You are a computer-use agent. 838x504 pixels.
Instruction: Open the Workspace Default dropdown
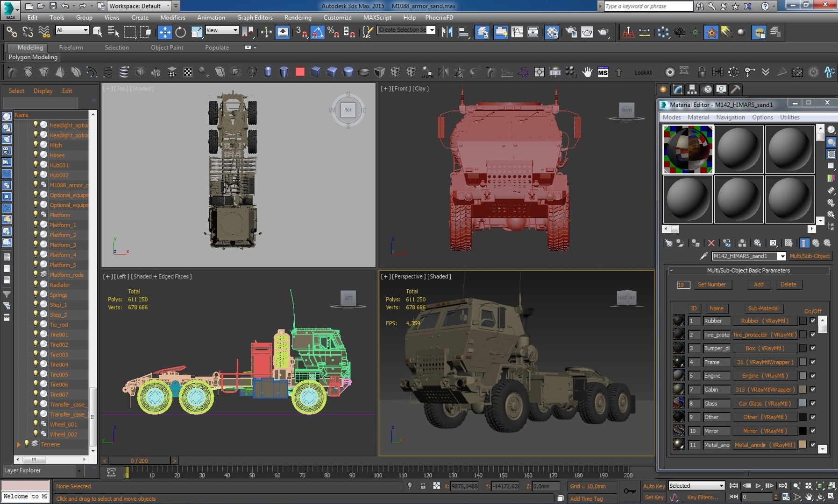(139, 6)
